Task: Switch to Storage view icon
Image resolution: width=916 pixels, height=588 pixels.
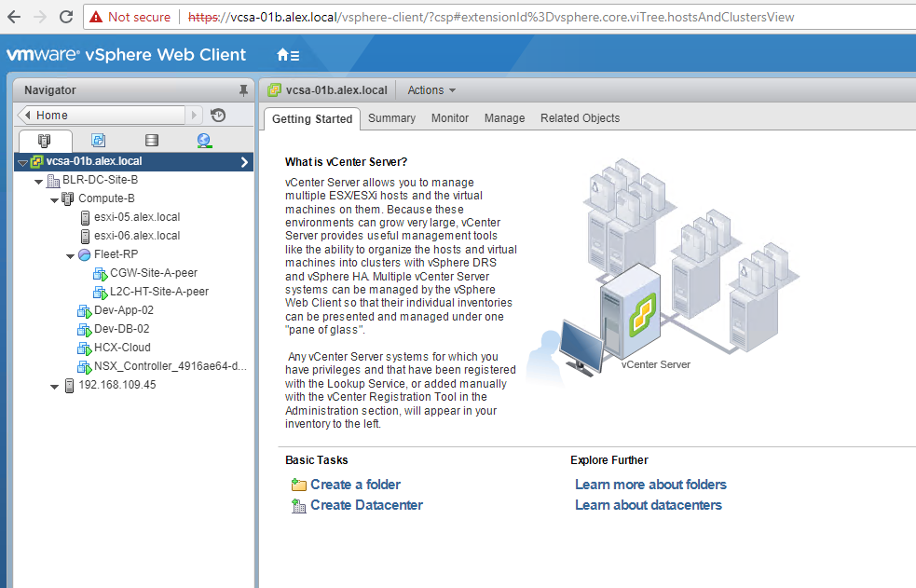Action: pyautogui.click(x=152, y=141)
